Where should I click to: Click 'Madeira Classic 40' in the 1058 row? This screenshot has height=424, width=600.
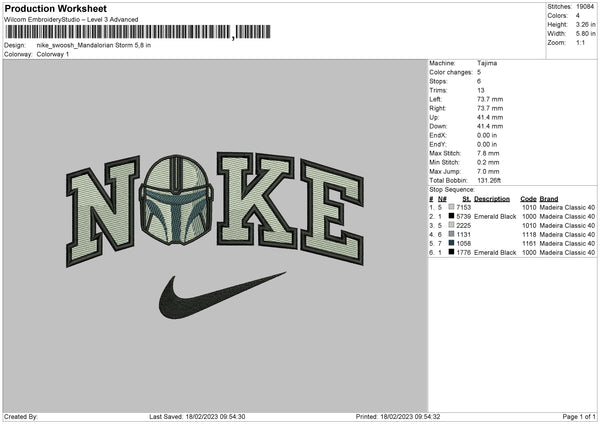(567, 243)
